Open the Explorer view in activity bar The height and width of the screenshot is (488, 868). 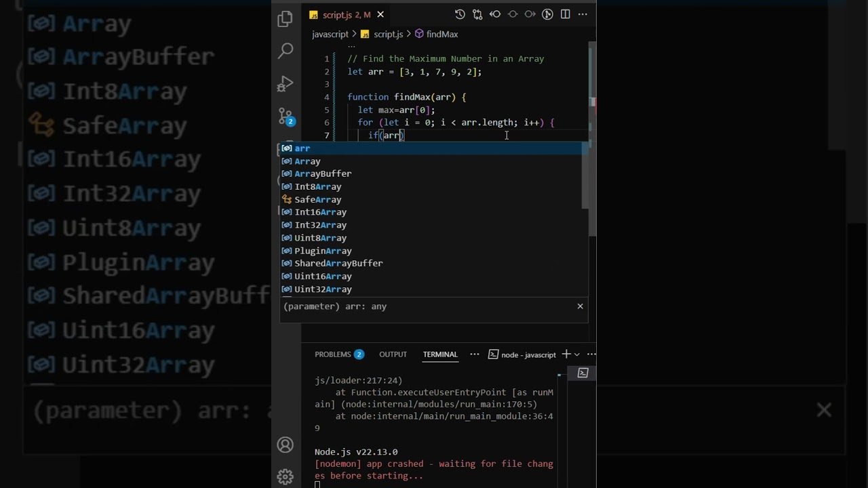[285, 18]
